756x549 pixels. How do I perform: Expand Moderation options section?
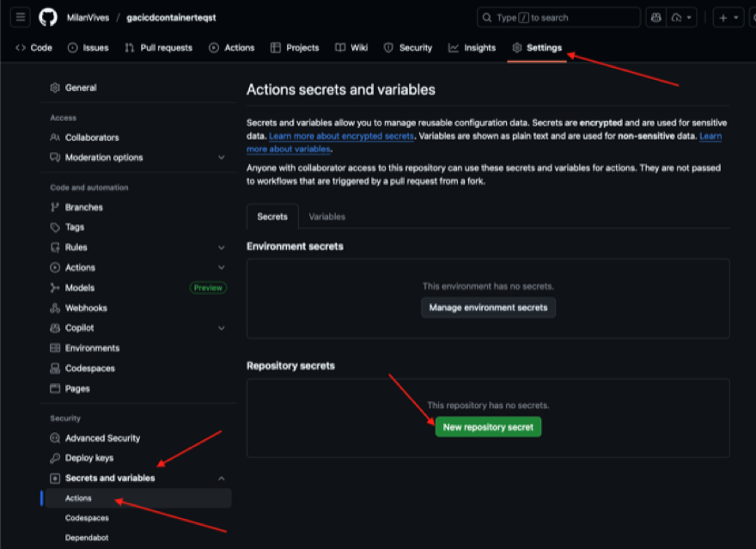coord(222,157)
